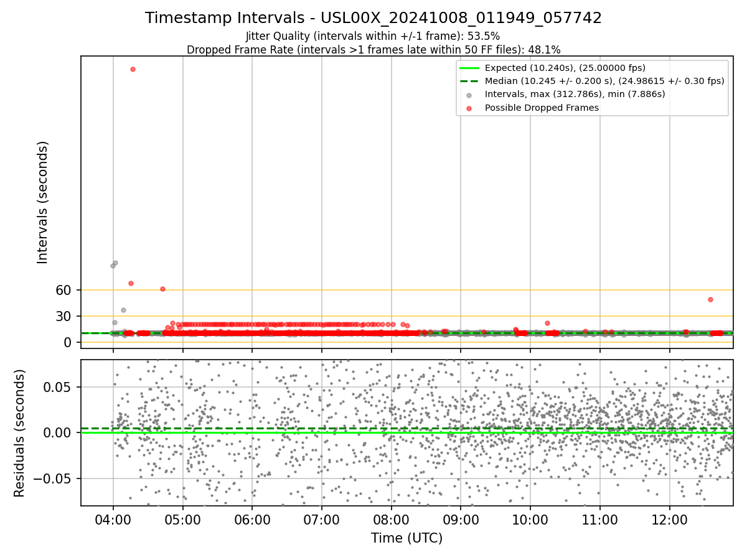This screenshot has height=560, width=747.
Task: Select the Jitter Quality 53.5% subtitle line
Action: click(x=373, y=36)
